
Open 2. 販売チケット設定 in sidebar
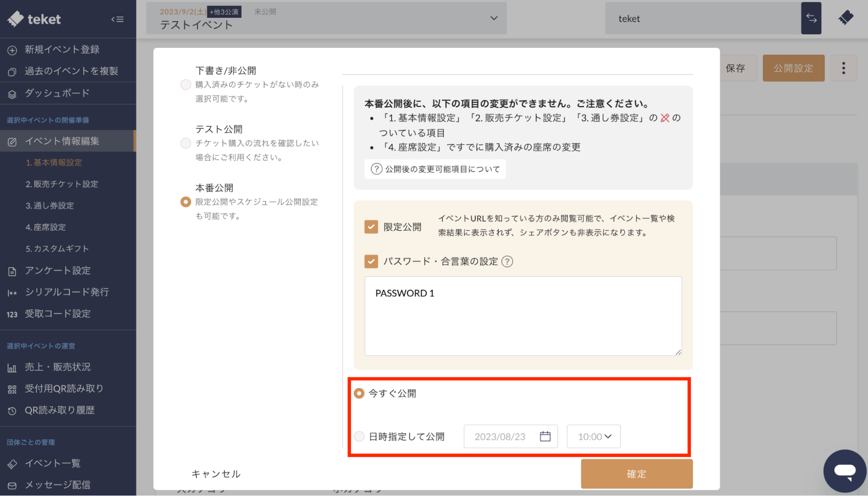(x=62, y=184)
